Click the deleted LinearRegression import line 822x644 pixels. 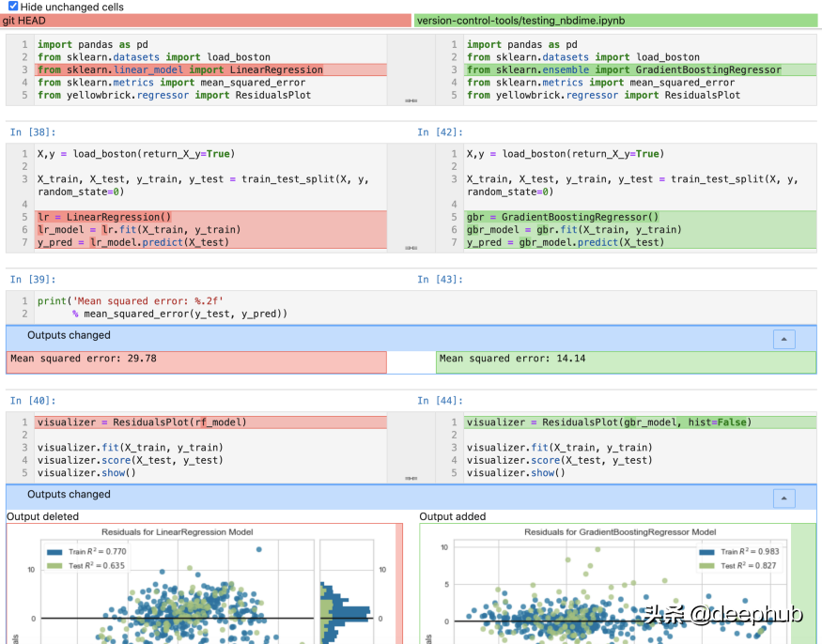click(x=210, y=69)
